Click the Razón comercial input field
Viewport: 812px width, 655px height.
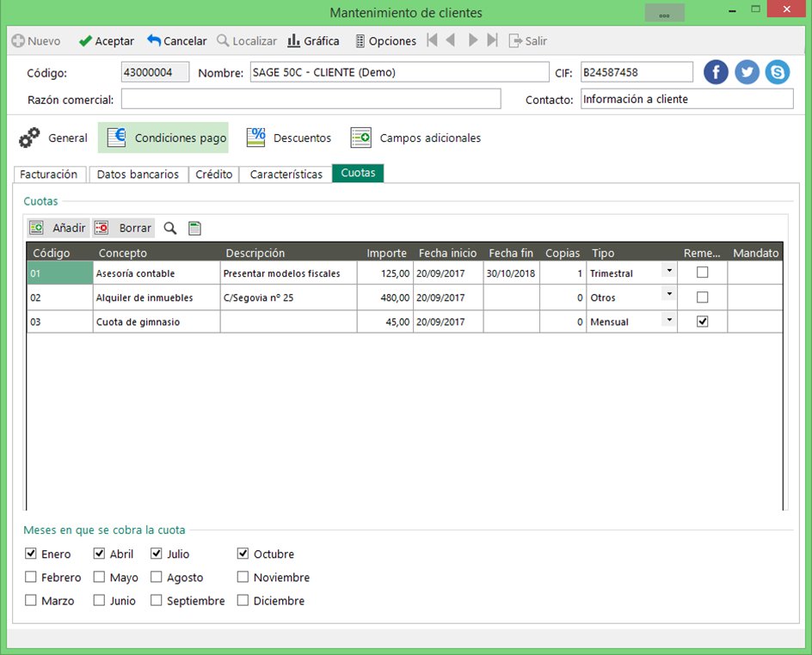[311, 99]
